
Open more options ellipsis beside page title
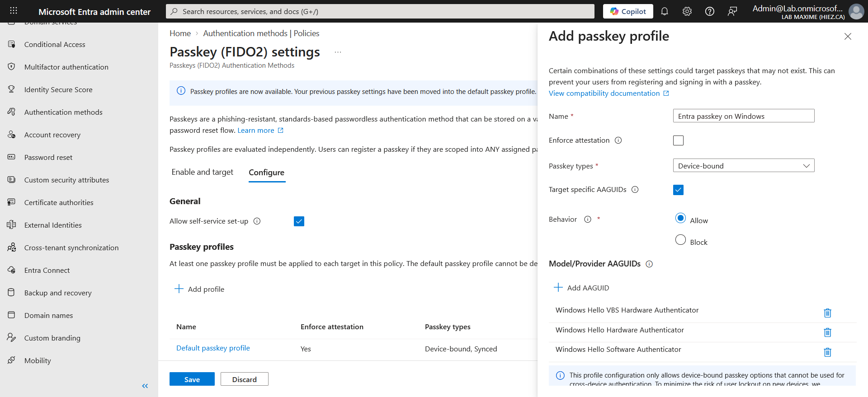(x=338, y=52)
